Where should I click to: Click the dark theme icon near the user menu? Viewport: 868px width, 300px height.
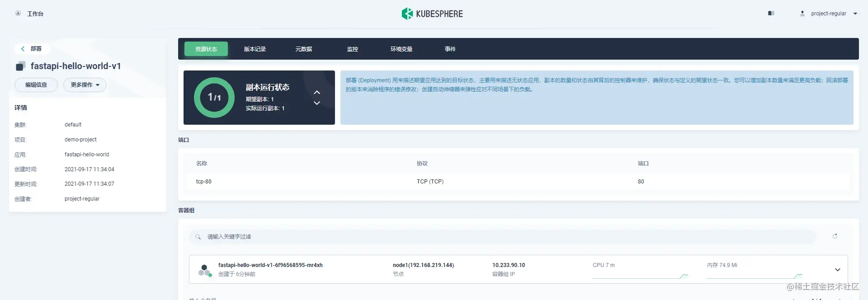coord(771,14)
